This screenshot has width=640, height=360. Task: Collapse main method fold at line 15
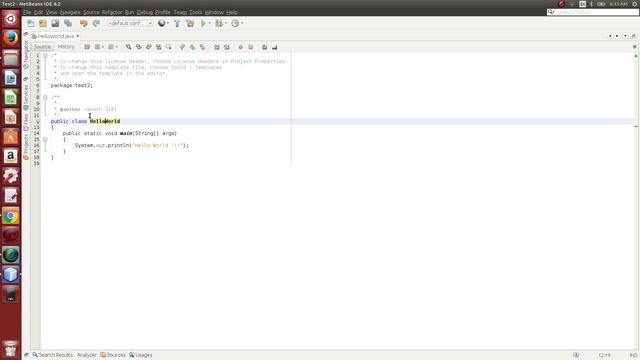[x=45, y=140]
